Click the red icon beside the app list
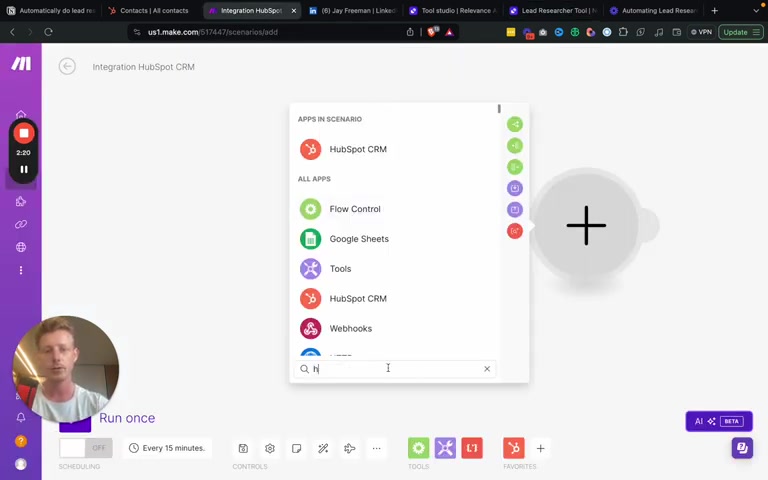Screen dimensions: 768x480 tap(515, 231)
